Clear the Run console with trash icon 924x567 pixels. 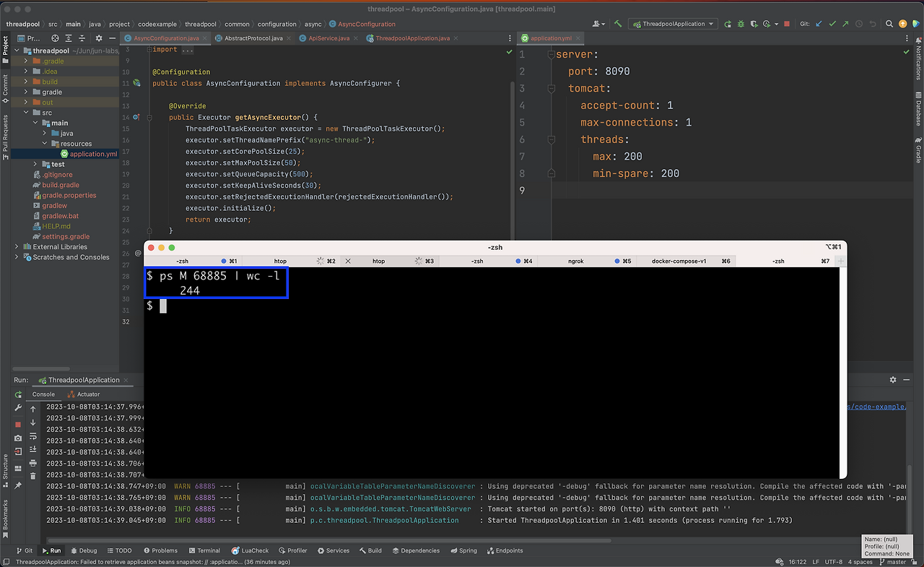pyautogui.click(x=33, y=476)
